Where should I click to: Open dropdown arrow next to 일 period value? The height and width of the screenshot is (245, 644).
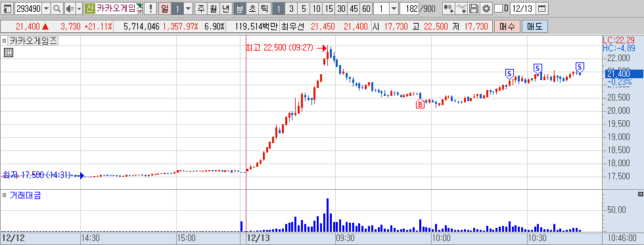[188, 8]
